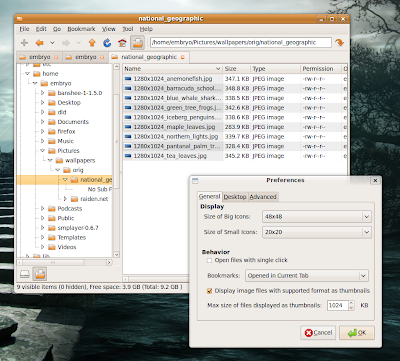Close the national_geographic tab with its close icon
The image size is (400, 361).
tap(182, 57)
